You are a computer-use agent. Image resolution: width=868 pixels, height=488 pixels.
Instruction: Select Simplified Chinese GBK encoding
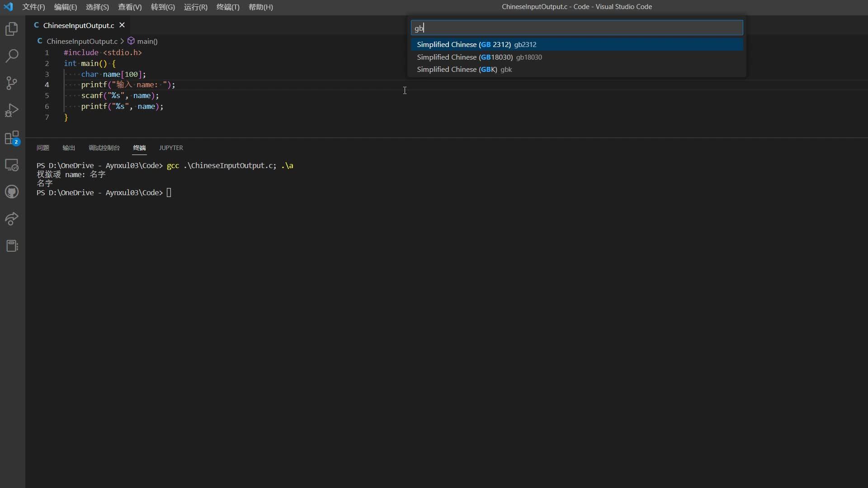(465, 70)
